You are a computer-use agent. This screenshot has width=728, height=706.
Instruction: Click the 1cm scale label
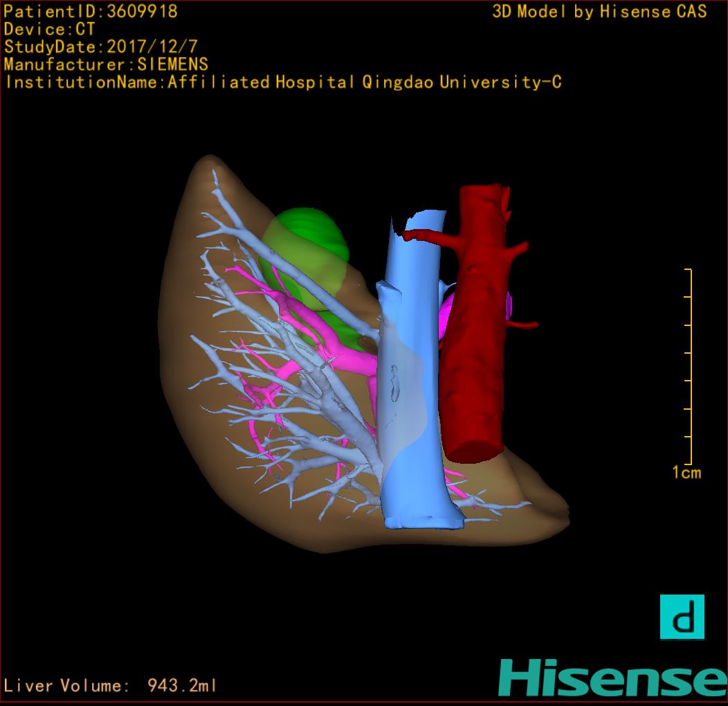[686, 473]
